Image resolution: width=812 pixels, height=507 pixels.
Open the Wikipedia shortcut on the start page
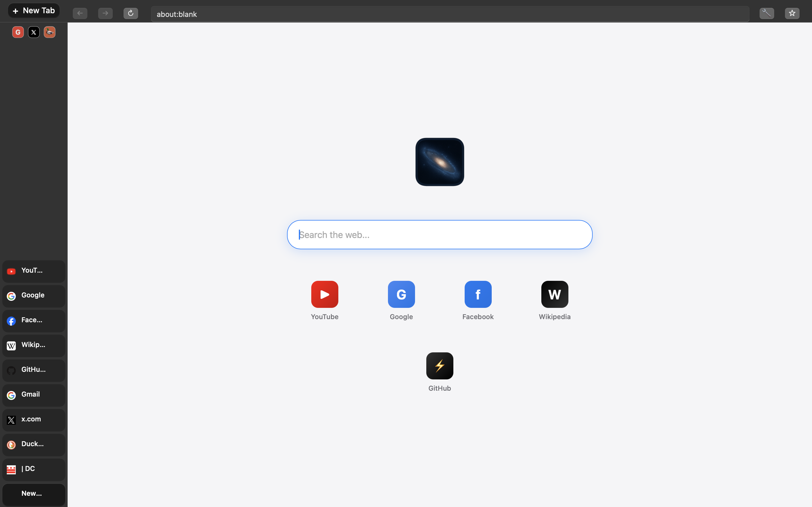[x=554, y=294]
